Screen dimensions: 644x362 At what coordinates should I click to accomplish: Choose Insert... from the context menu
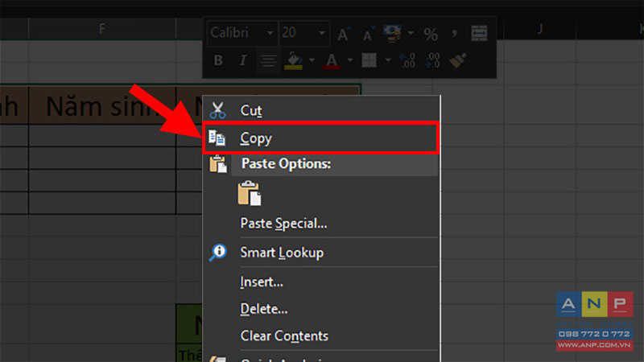321,282
